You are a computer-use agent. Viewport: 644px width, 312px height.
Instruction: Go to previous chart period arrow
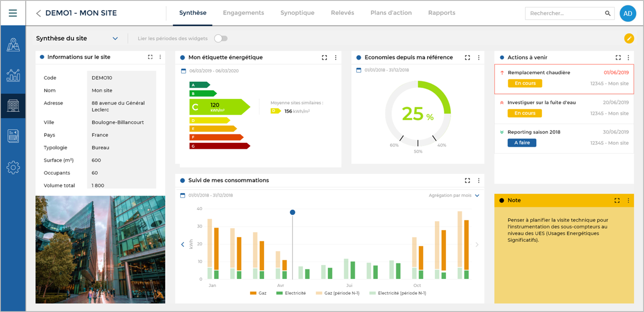click(x=183, y=244)
